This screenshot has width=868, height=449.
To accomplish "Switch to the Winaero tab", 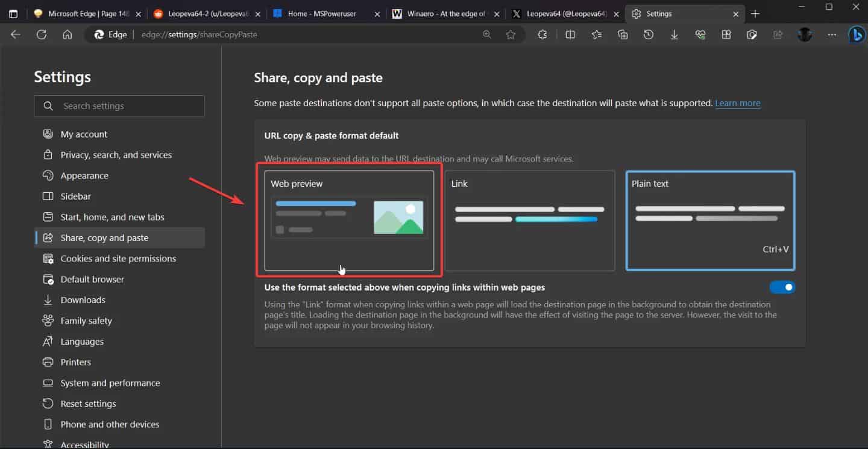I will click(446, 13).
